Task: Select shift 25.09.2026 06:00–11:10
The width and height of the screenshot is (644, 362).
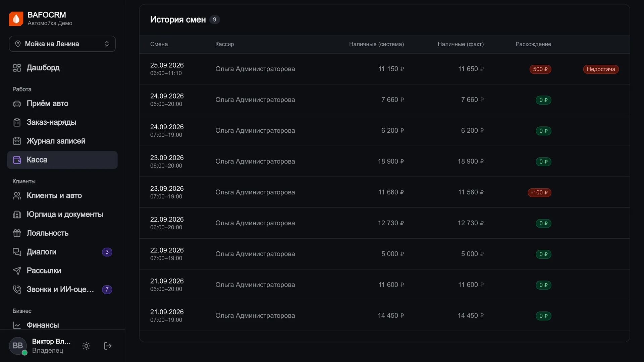Action: click(384, 69)
